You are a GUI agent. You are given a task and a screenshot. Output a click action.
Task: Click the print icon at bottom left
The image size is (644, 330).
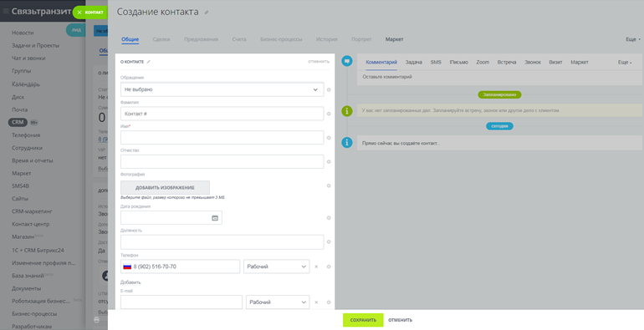pyautogui.click(x=96, y=319)
